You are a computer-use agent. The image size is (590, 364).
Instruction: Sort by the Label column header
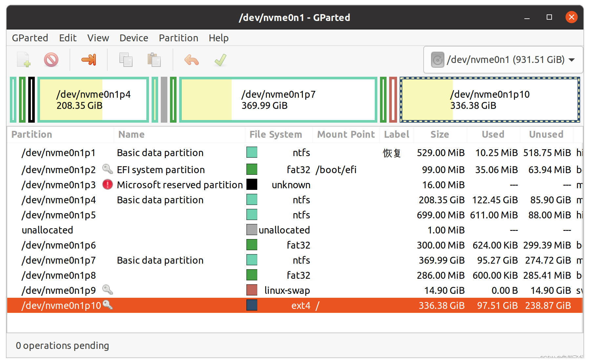pyautogui.click(x=397, y=134)
